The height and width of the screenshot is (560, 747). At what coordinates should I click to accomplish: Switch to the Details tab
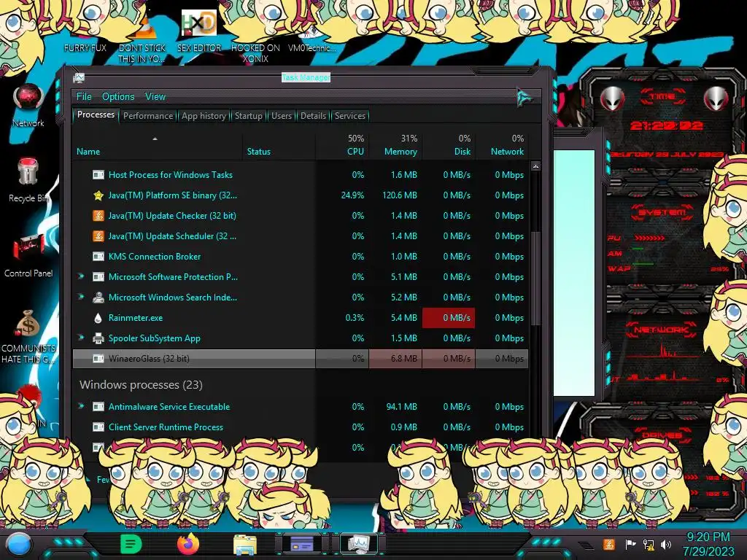coord(313,116)
